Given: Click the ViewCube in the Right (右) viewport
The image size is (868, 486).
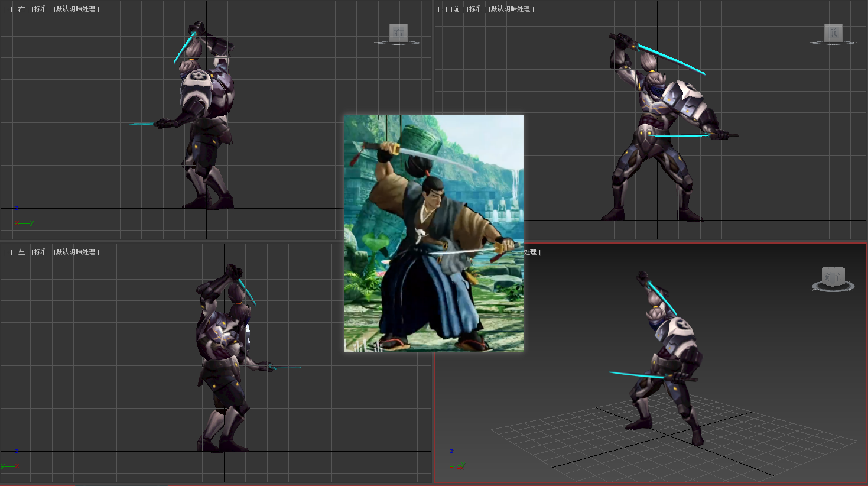Looking at the screenshot, I should tap(398, 33).
